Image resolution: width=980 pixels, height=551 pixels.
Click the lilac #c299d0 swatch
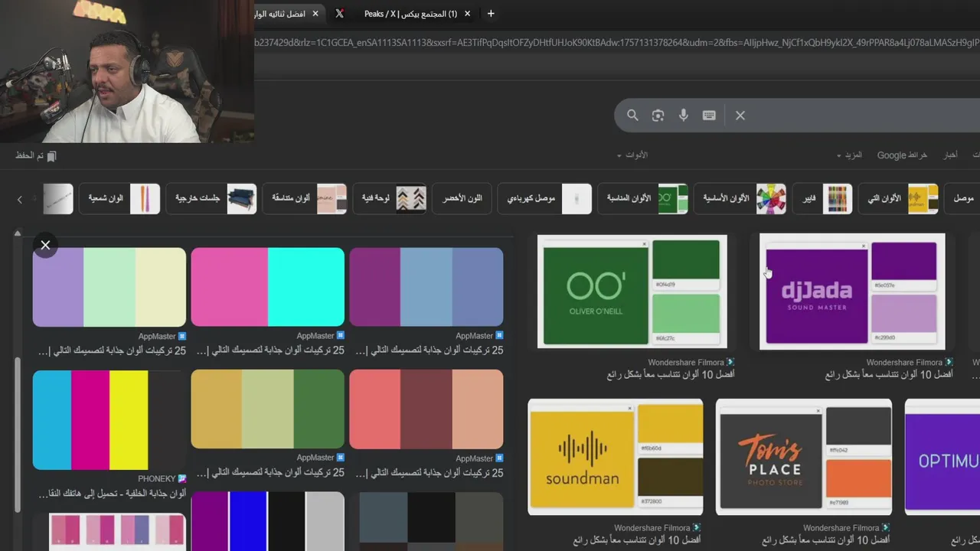[x=903, y=315]
